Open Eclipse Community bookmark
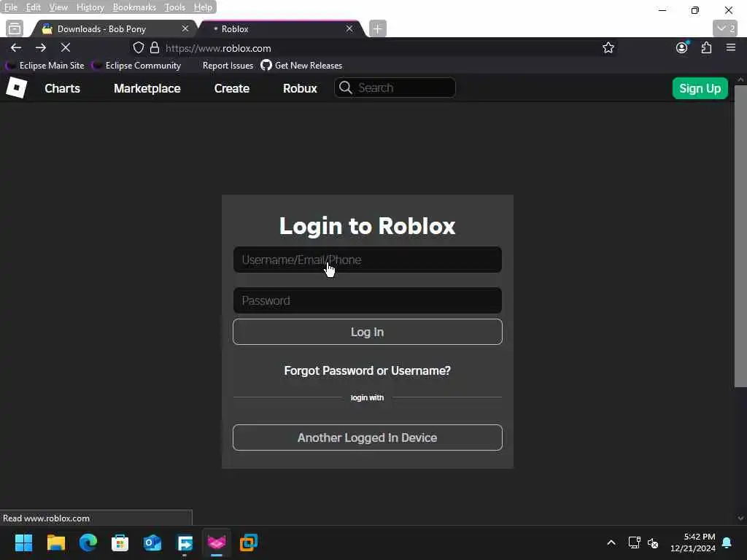 coord(136,65)
